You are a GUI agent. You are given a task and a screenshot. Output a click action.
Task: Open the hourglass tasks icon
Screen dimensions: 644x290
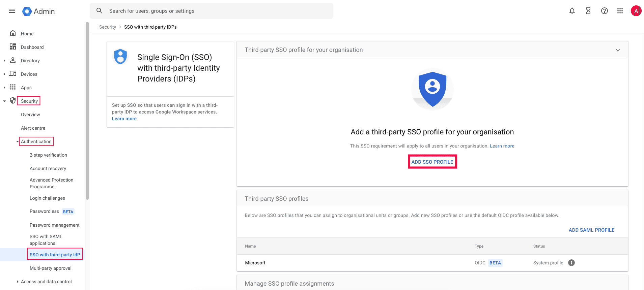[588, 11]
